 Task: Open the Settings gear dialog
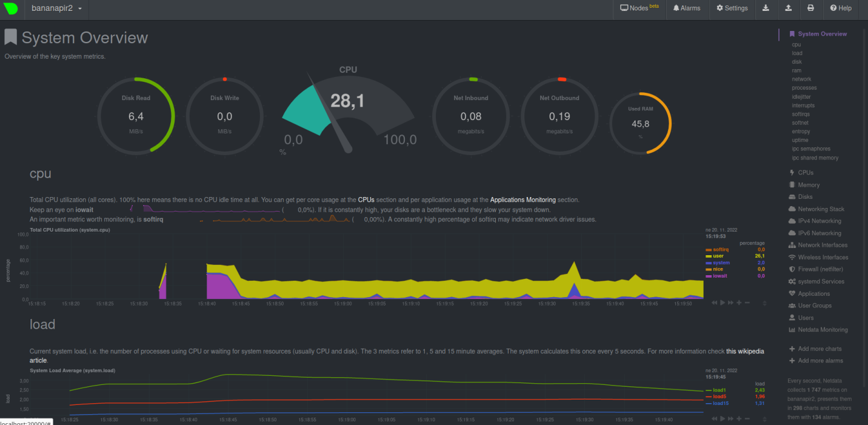pos(732,8)
